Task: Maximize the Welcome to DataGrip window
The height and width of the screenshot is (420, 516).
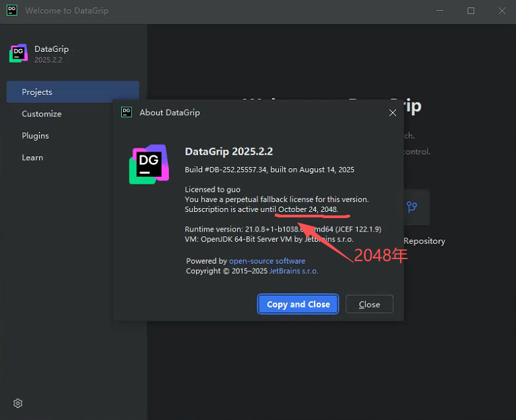Action: 471,11
